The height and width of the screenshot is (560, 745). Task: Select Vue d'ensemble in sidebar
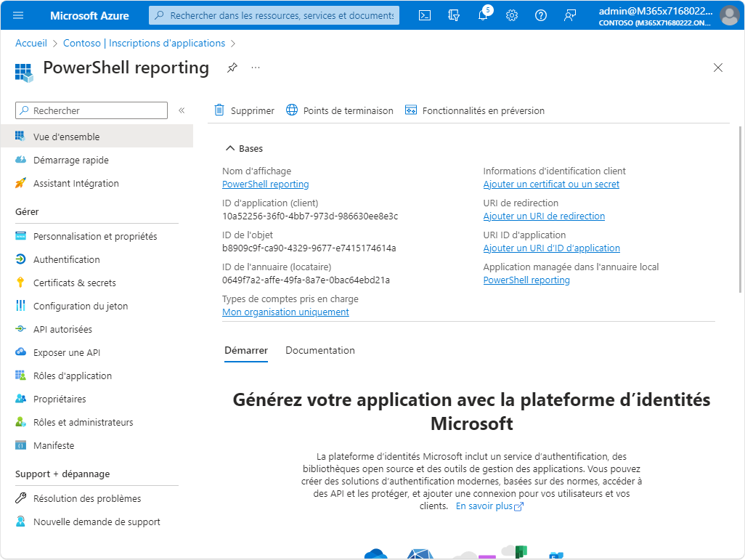click(x=97, y=137)
